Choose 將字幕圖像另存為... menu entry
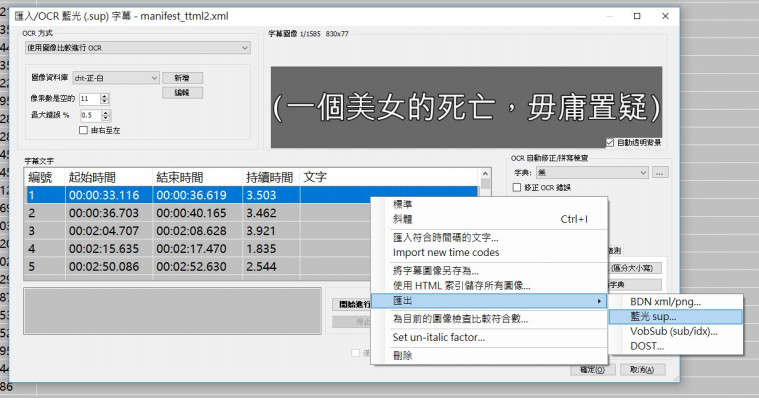This screenshot has width=759, height=400. tap(489, 271)
